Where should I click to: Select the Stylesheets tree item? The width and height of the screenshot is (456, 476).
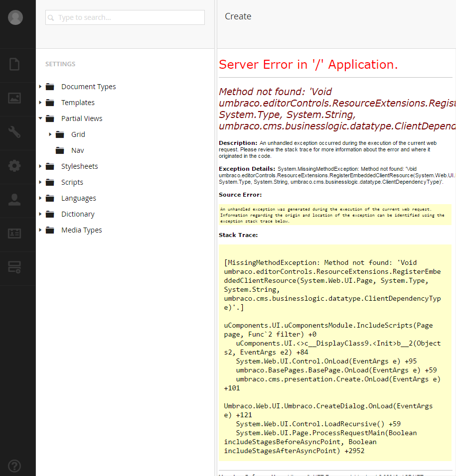[x=80, y=166]
